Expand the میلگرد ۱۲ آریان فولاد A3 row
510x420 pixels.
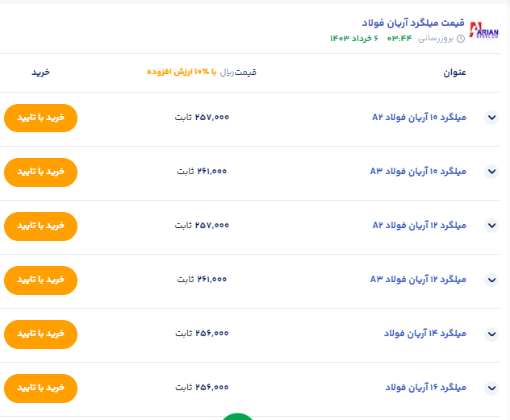(491, 280)
